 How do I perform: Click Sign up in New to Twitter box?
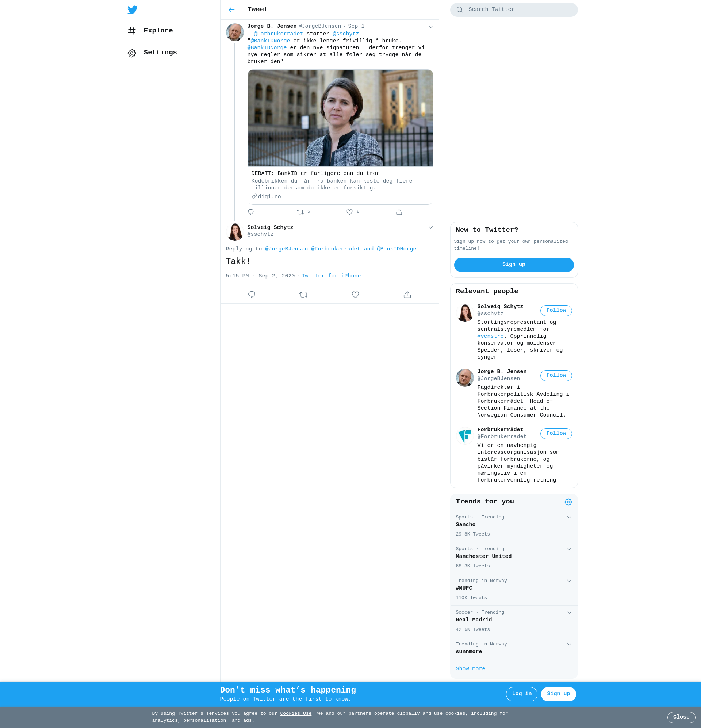click(514, 264)
